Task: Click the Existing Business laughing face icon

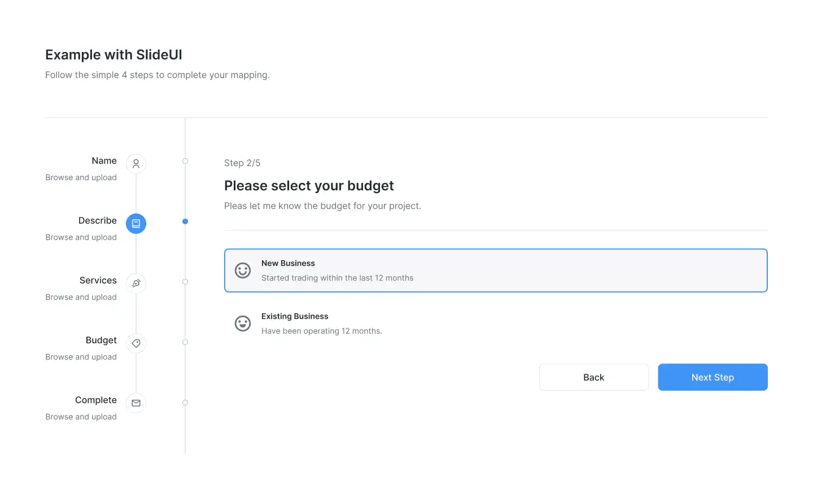Action: coord(243,323)
